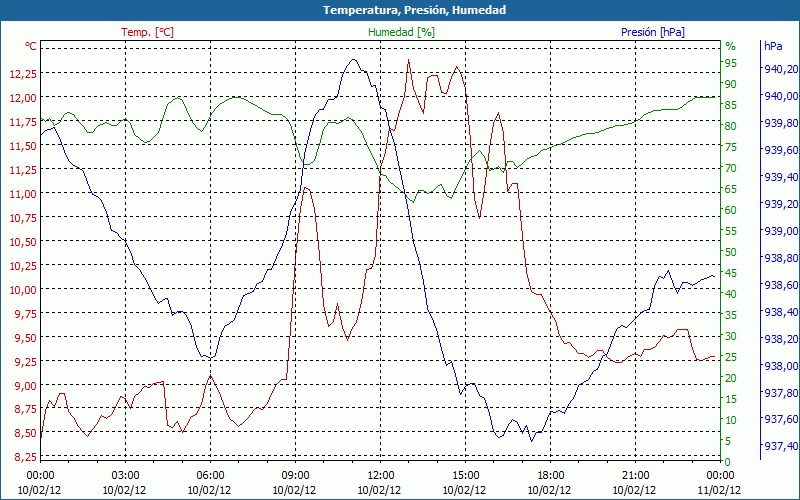Viewport: 800px width, 500px height.
Task: Click the '9,75' temperature axis value
Action: 26,313
